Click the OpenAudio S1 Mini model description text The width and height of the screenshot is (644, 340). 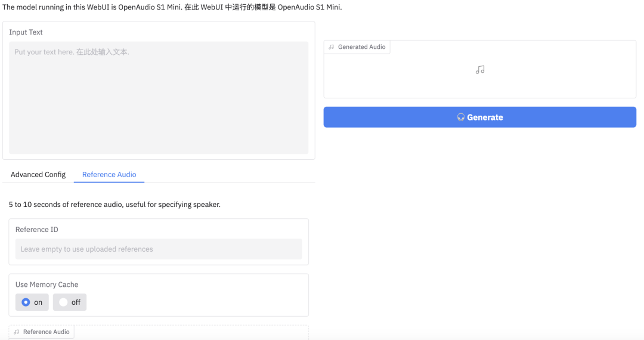point(172,7)
